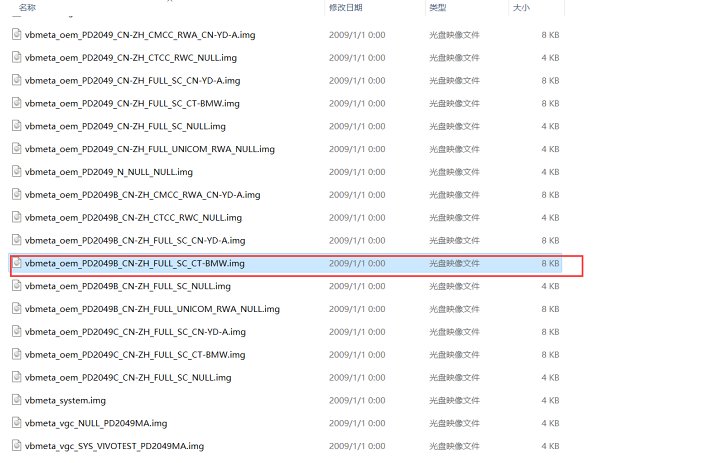Click file icon of vbmeta_system.img
This screenshot has width=720, height=463.
(x=17, y=400)
